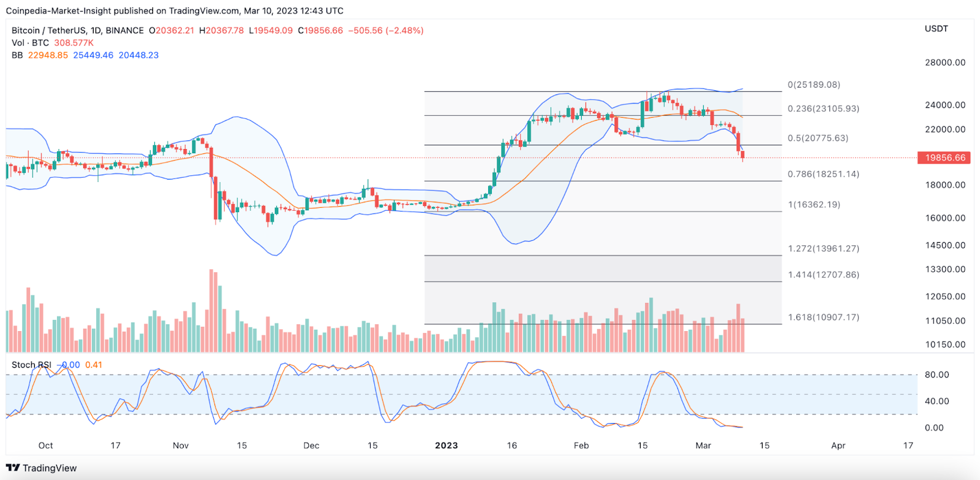980x480 pixels.
Task: Click the TradingView logo at bottom left
Action: (42, 468)
